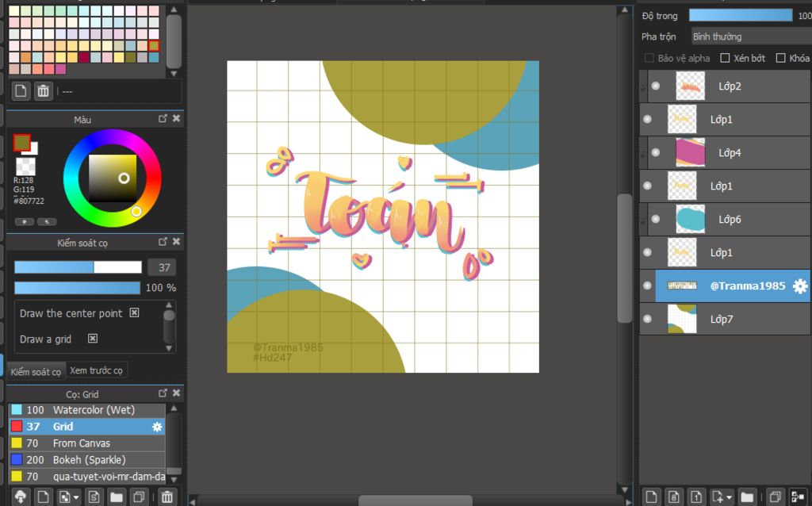This screenshot has height=506, width=812.
Task: Open the Pha trộn blend mode dropdown
Action: [x=751, y=36]
